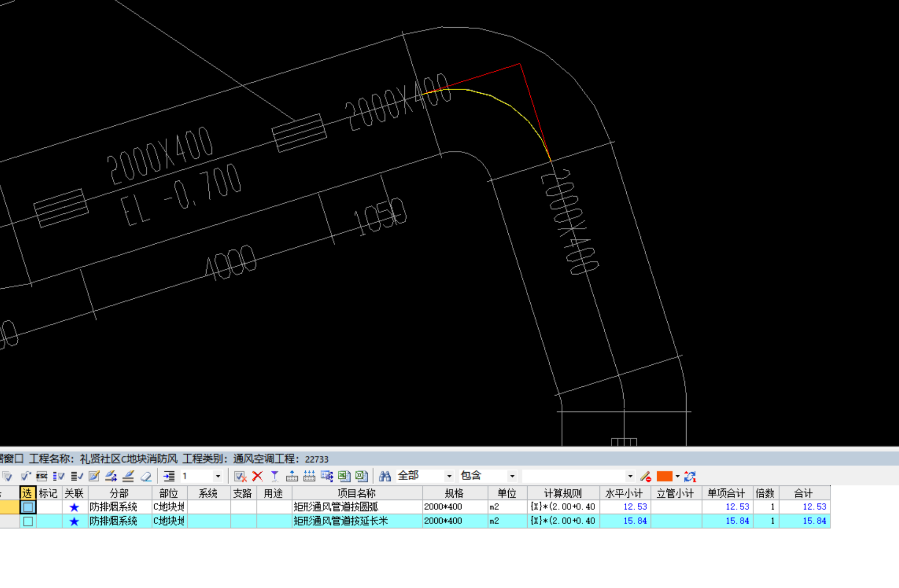The width and height of the screenshot is (899, 588).
Task: Click the pencil underline mark icon
Action: 129,476
